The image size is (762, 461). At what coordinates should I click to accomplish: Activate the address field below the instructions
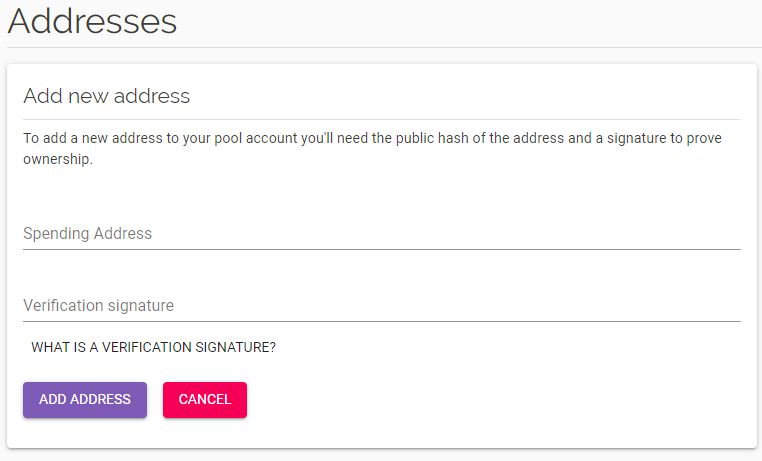click(x=381, y=234)
